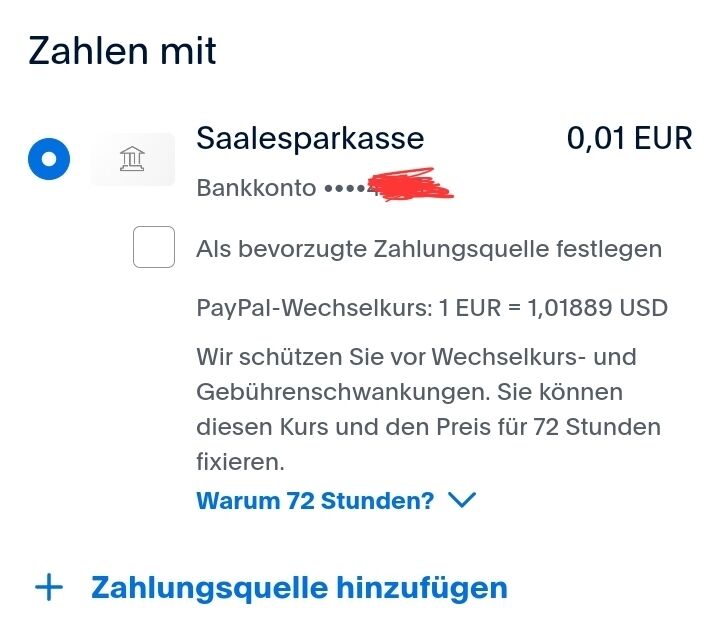Click the word 'fixieren.' in the notice
Image resolution: width=705 pixels, height=634 pixels.
241,462
